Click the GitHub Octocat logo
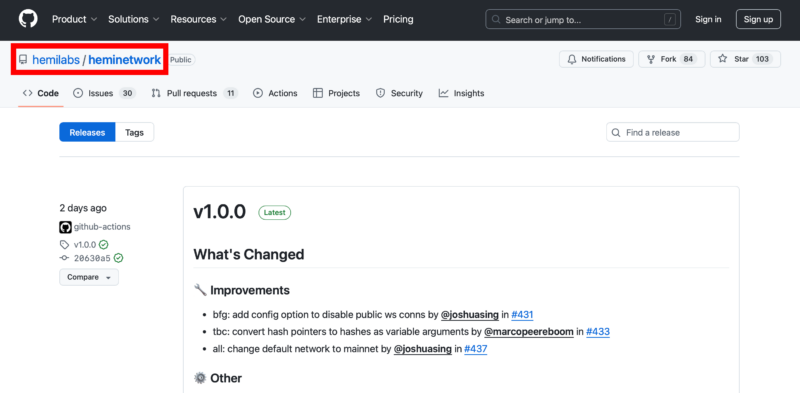The height and width of the screenshot is (393, 800). tap(28, 19)
